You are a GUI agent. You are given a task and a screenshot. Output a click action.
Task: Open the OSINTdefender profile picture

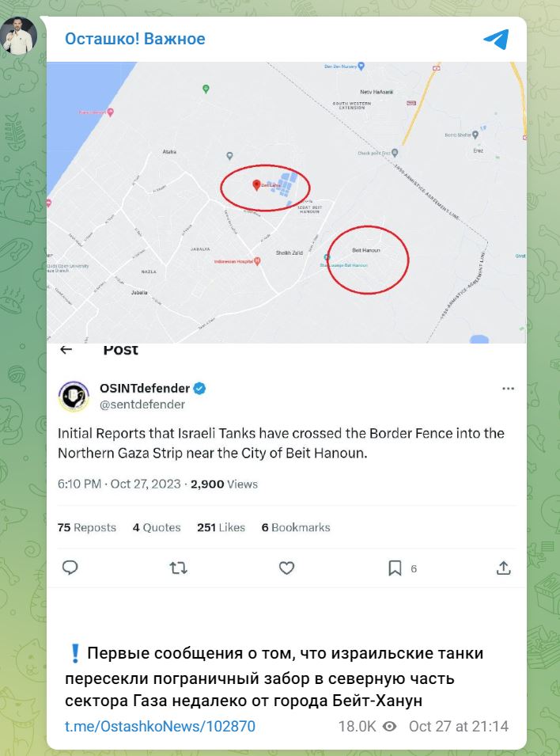click(74, 396)
